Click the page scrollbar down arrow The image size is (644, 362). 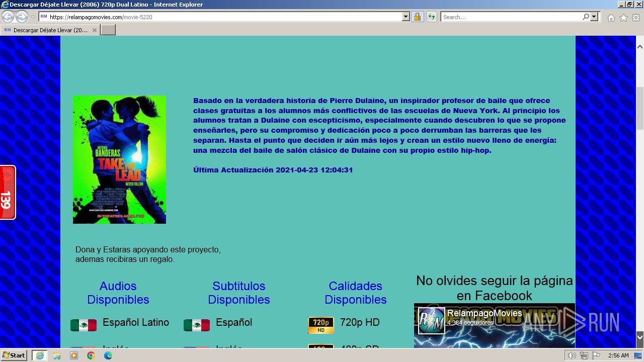click(640, 337)
